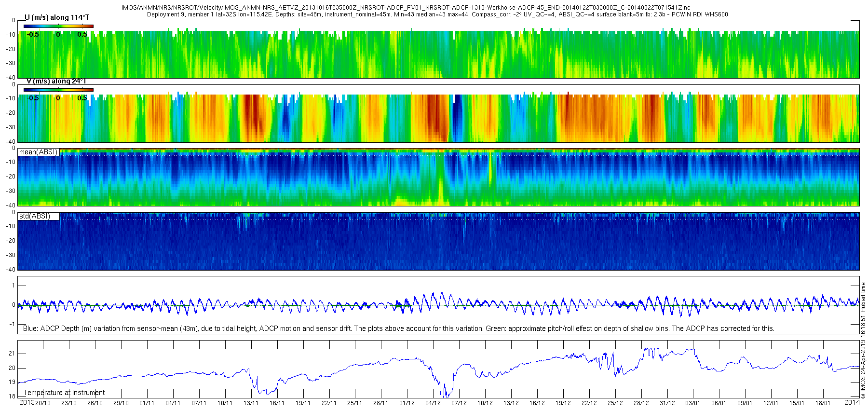Click the '19/11' date tick label
Screen dimensions: 868x410
[x=303, y=403]
